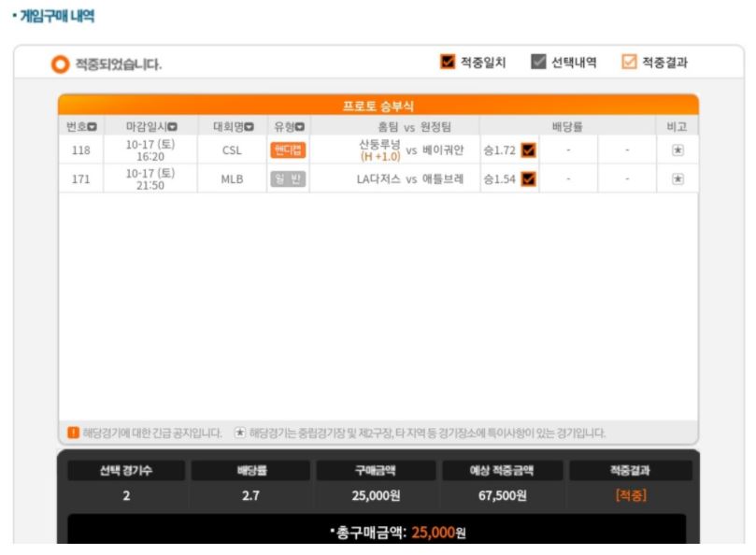Open the 유형 column filter dropdown

[299, 127]
